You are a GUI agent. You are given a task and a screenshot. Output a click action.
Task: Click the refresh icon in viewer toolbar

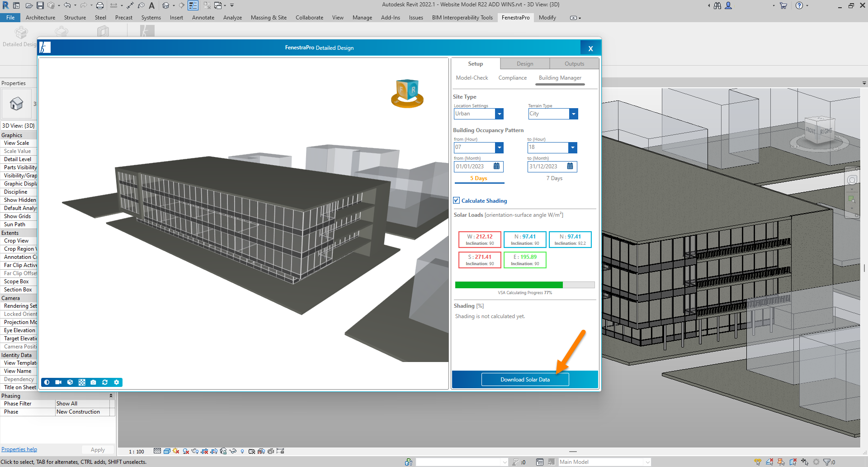pos(105,382)
